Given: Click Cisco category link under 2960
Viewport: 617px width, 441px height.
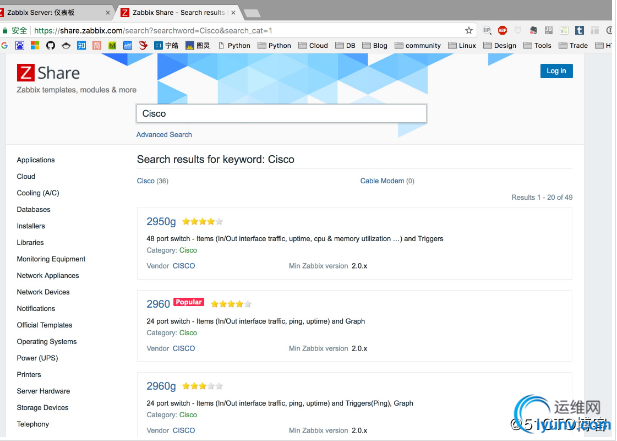Looking at the screenshot, I should click(x=188, y=333).
